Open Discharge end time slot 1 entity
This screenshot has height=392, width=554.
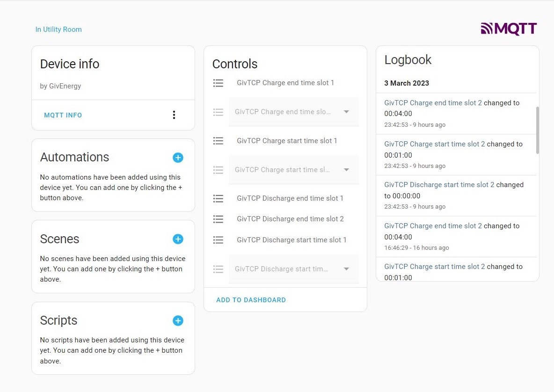290,198
